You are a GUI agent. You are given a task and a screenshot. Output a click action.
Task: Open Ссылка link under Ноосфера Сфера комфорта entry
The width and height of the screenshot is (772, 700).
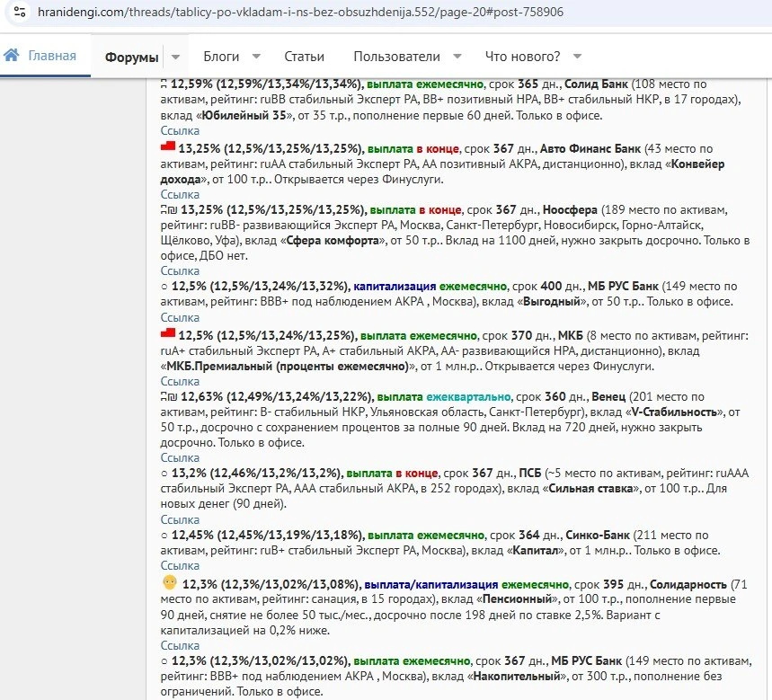pos(181,271)
